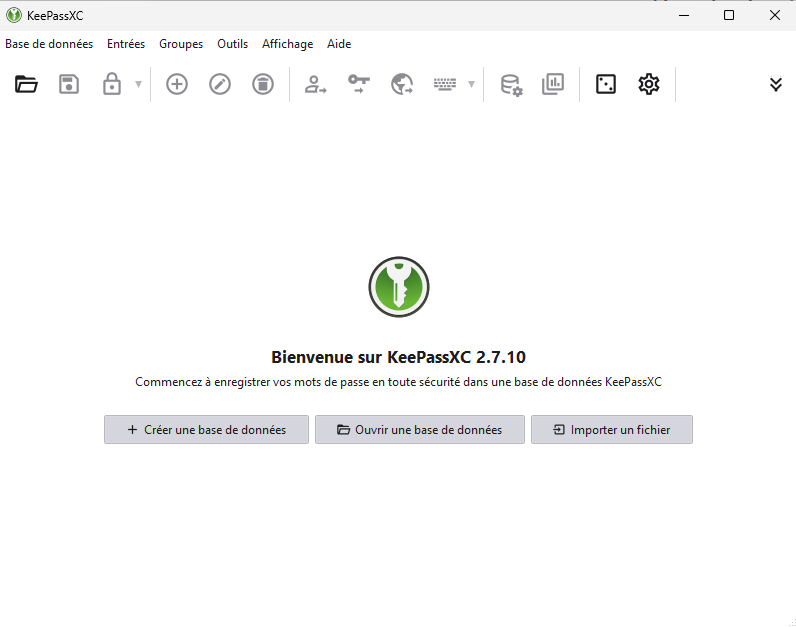Click the Commencez à enregistrer vos mots subtitle text
796x627 pixels.
(399, 382)
